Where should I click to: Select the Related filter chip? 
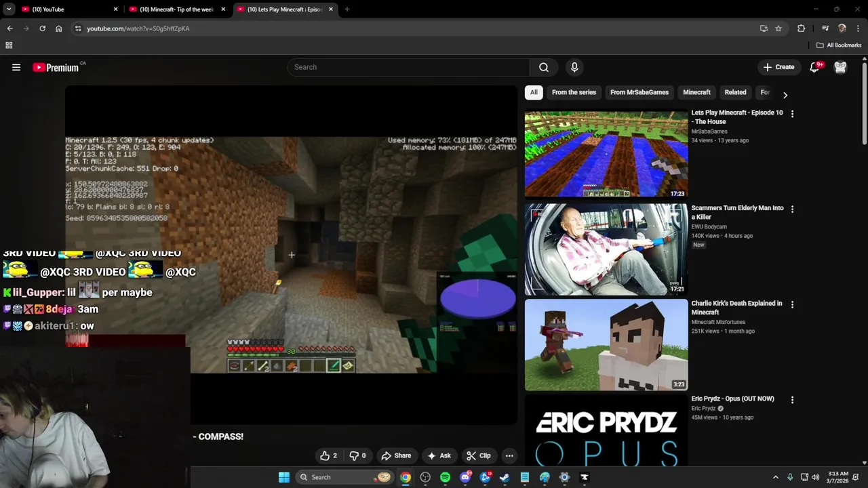coord(735,92)
